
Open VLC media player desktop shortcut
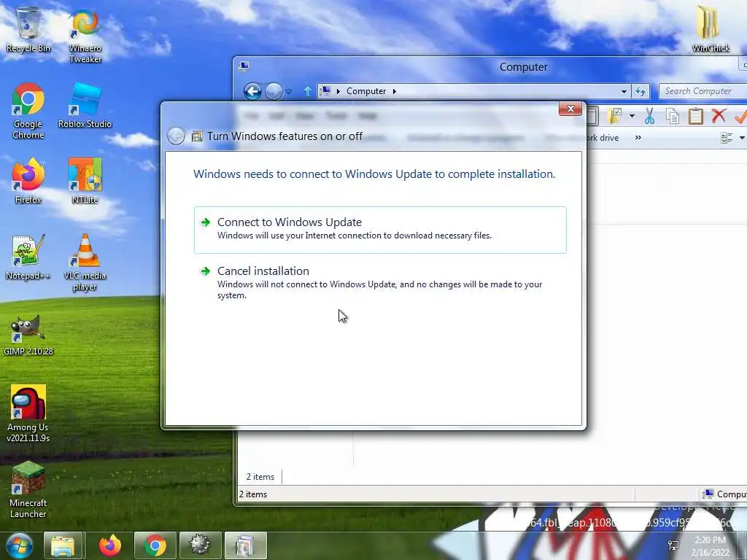(85, 262)
